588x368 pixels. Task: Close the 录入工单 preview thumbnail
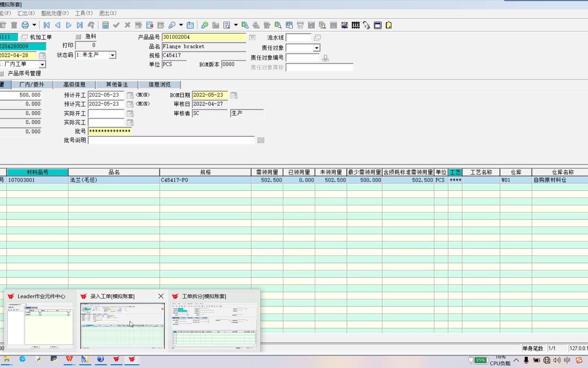pyautogui.click(x=161, y=296)
